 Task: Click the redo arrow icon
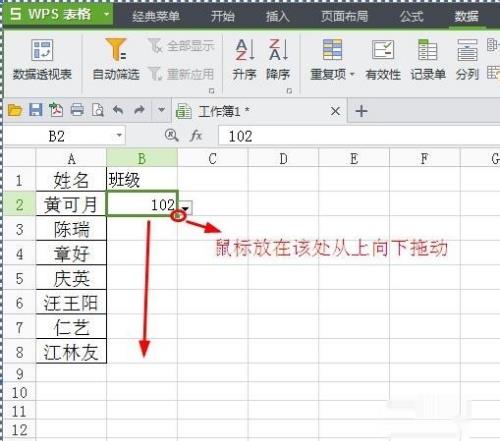[139, 110]
